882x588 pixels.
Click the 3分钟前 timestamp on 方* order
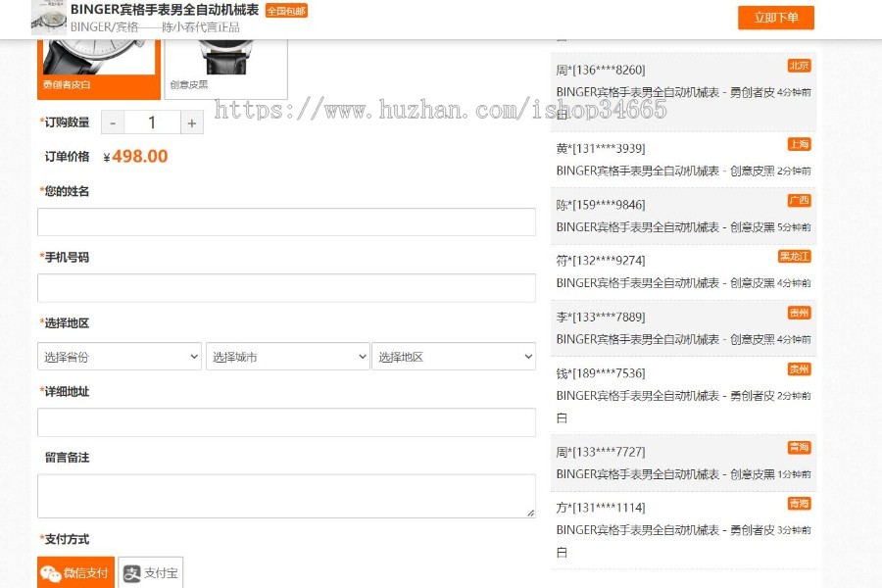pos(794,530)
